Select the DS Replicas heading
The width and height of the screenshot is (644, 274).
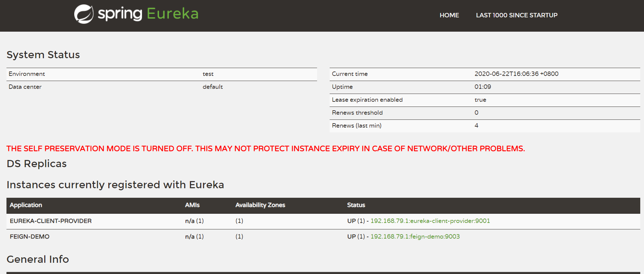click(x=37, y=164)
